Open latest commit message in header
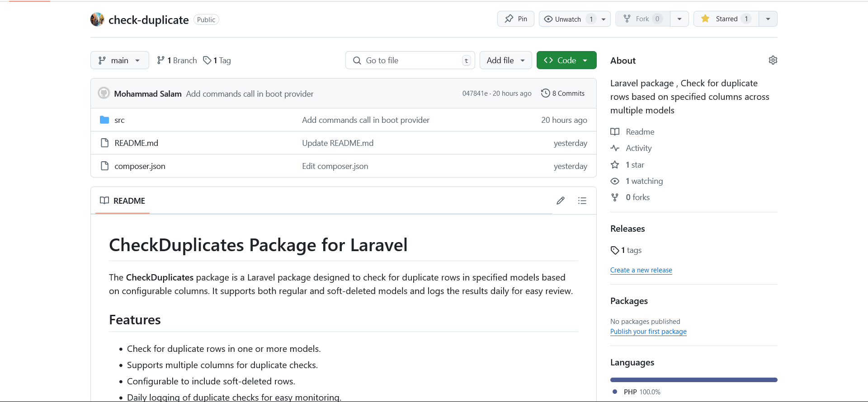This screenshot has width=868, height=402. pos(250,93)
